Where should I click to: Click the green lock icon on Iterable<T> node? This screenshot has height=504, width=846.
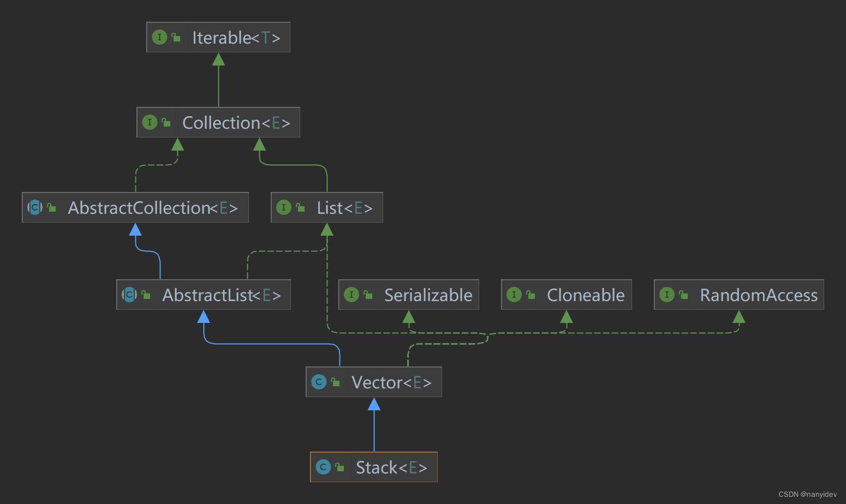(x=176, y=37)
